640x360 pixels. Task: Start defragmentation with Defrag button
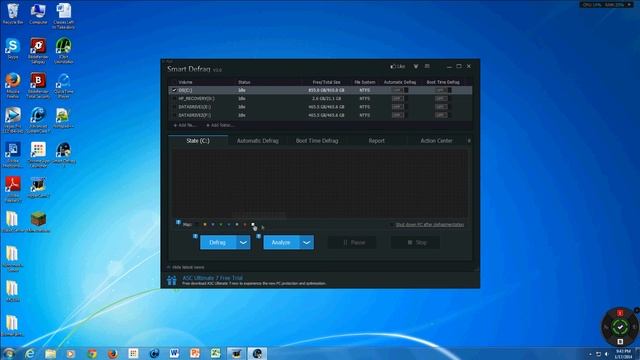218,242
